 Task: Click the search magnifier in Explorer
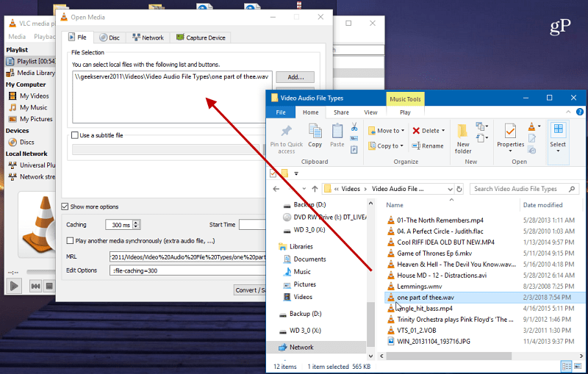(x=572, y=189)
